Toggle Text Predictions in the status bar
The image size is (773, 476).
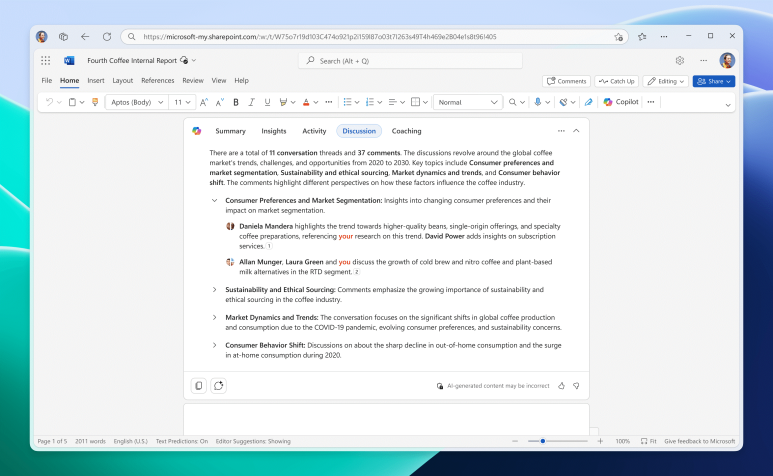pyautogui.click(x=181, y=441)
